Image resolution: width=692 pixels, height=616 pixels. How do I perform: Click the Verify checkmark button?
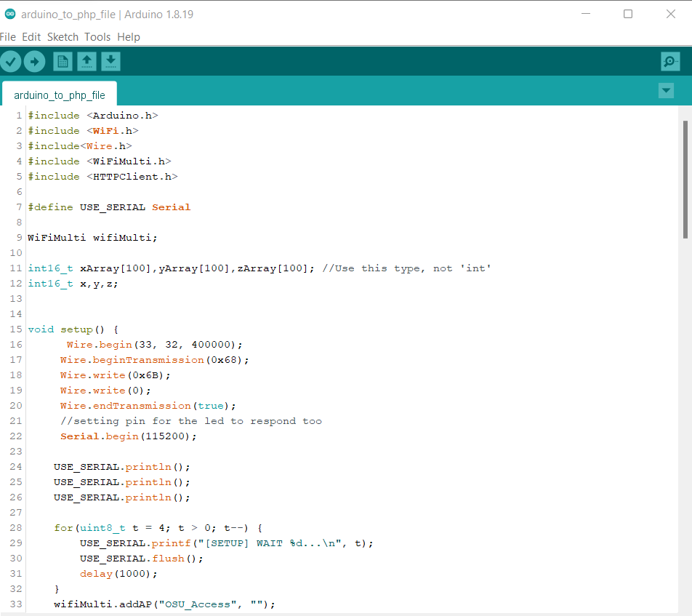(x=11, y=62)
